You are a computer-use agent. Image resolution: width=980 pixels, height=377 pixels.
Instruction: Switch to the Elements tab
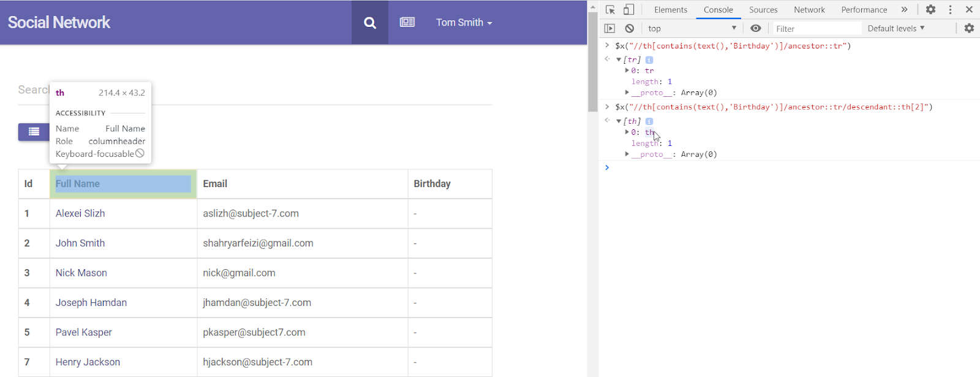point(670,10)
